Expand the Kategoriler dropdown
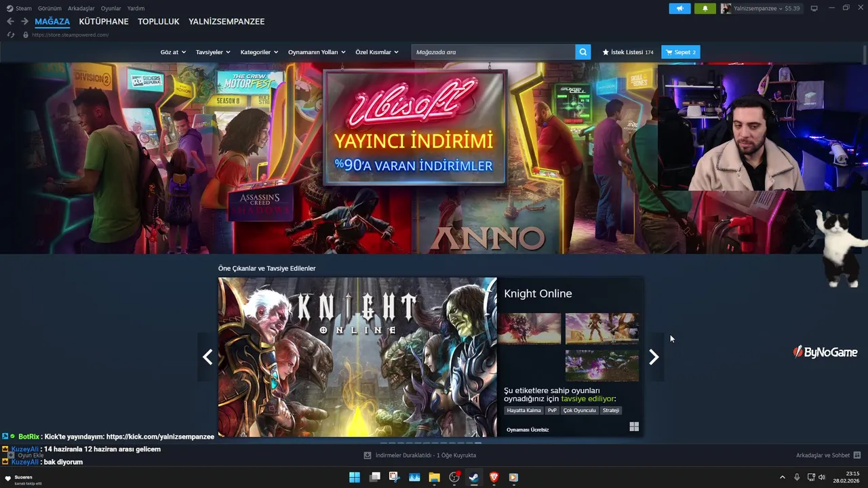The image size is (868, 488). coord(259,52)
